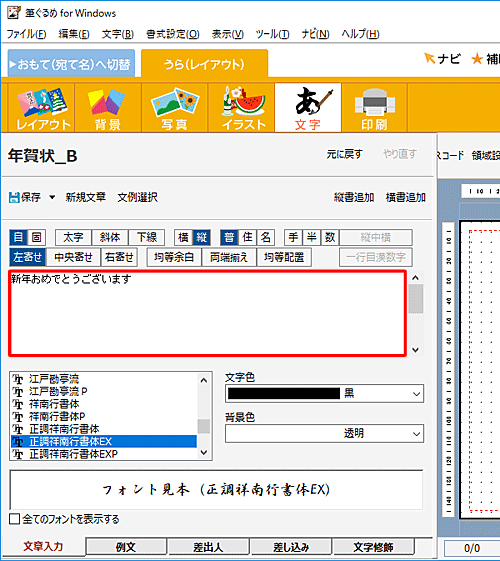500x561 pixels.
Task: Switch to おもて(宛て名)へ切替 tab
Action: [x=71, y=64]
